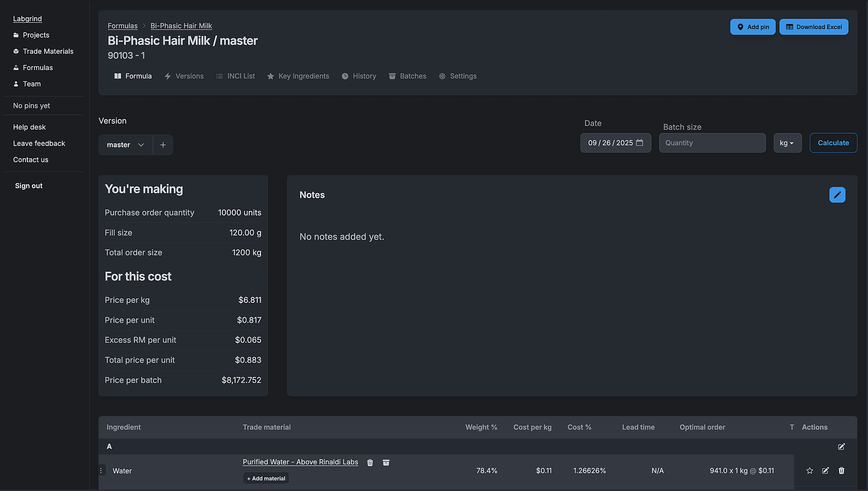Delete the Water ingredient via the trash icon

841,471
